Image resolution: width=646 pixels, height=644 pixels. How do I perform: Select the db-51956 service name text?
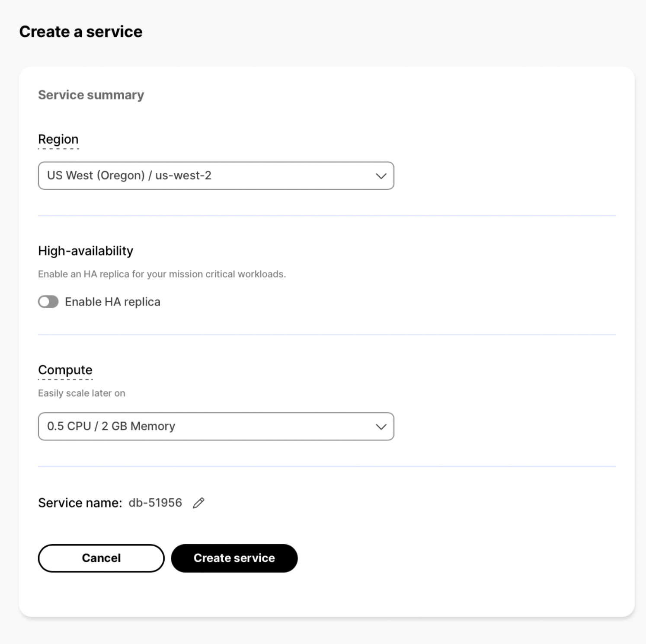(x=155, y=503)
